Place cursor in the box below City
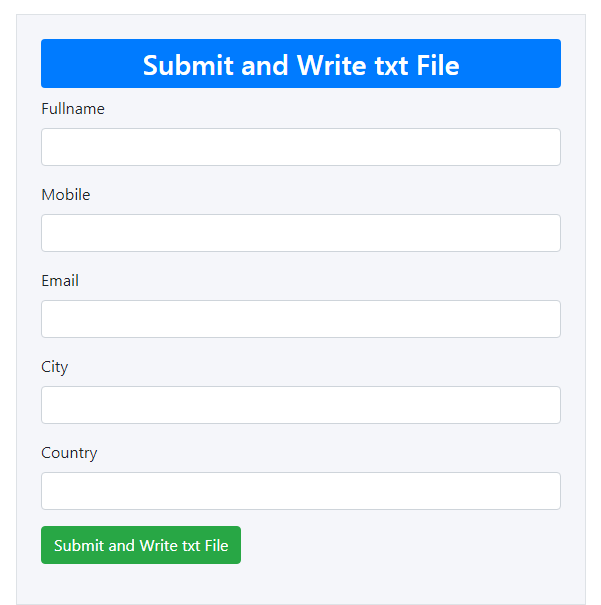The height and width of the screenshot is (605, 601). pyautogui.click(x=300, y=405)
